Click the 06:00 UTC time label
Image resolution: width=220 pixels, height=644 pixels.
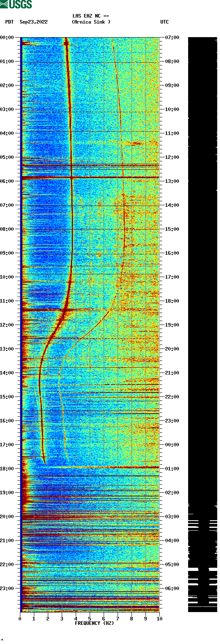(x=172, y=589)
